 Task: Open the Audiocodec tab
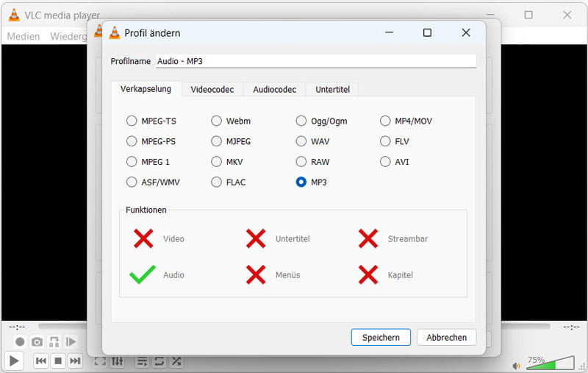274,89
